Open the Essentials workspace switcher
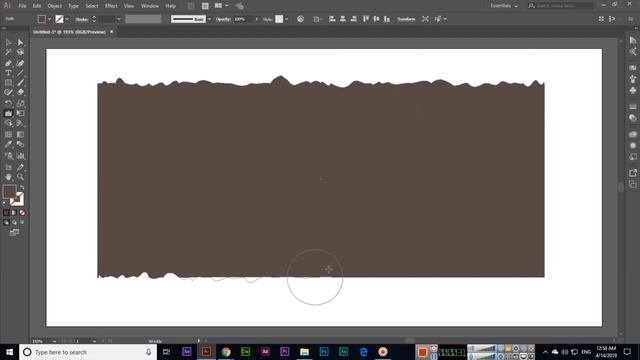The height and width of the screenshot is (360, 640). click(504, 6)
